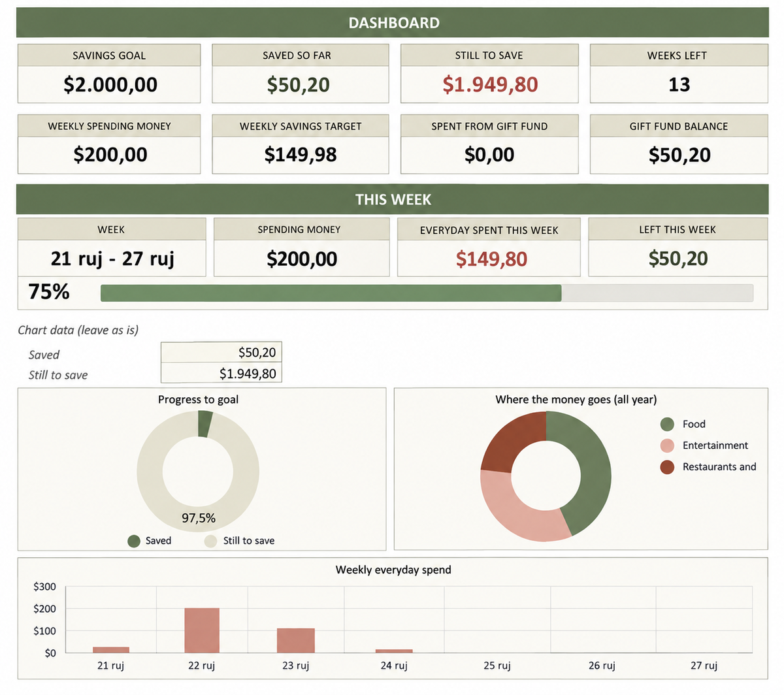The width and height of the screenshot is (784, 695).
Task: Click the Weekly everyday spend chart title
Action: click(393, 570)
